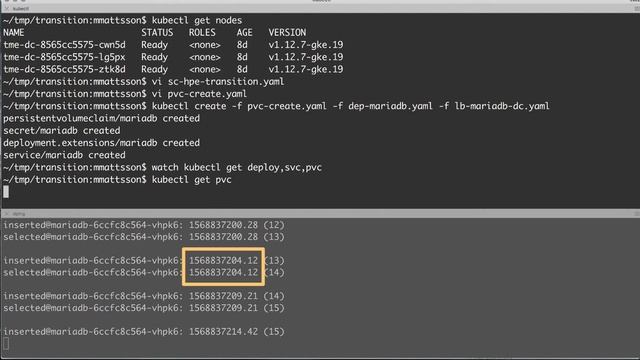Click 'deployment.extensions/mariadb created' output line
This screenshot has width=640, height=360.
click(102, 143)
